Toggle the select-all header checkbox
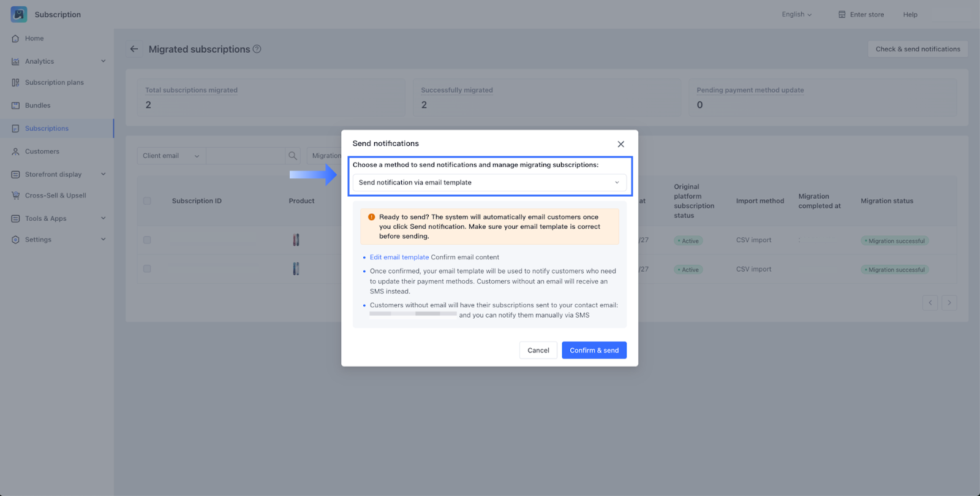 click(147, 201)
